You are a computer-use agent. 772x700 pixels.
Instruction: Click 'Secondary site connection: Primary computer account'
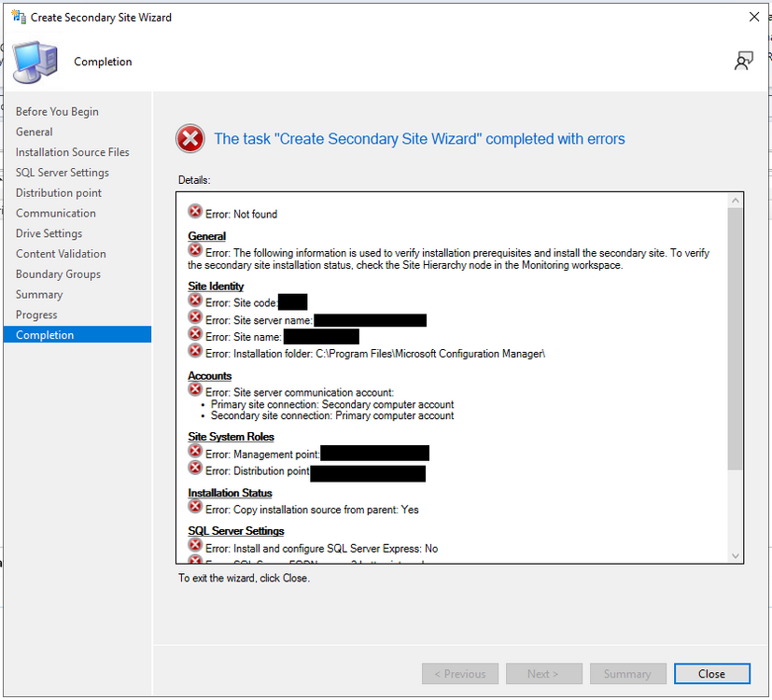[x=332, y=416]
